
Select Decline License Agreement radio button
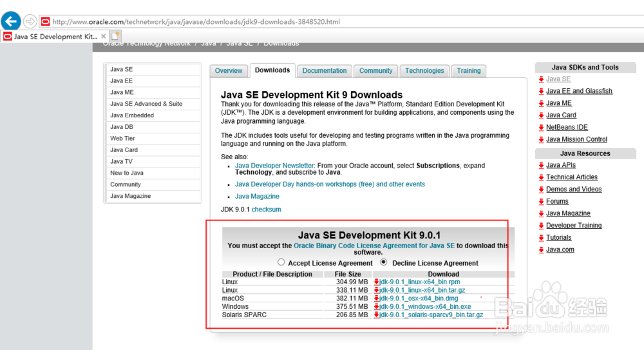tap(384, 262)
